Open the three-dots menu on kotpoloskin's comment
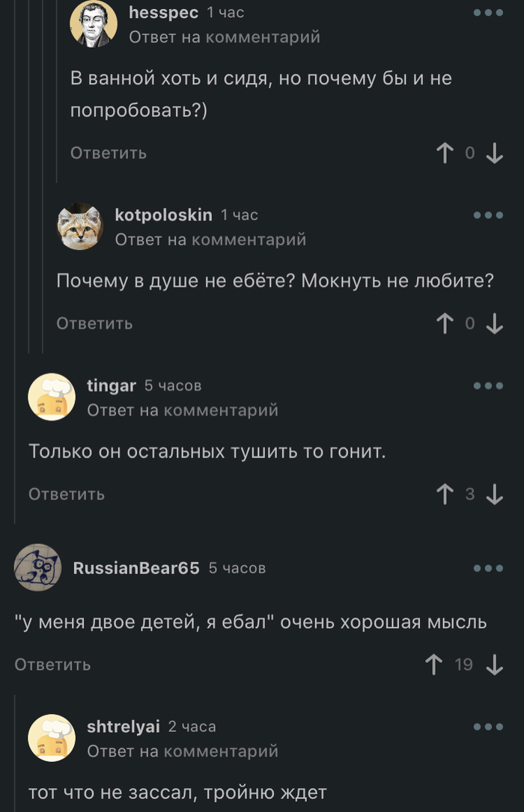524x812 pixels. pos(488,215)
